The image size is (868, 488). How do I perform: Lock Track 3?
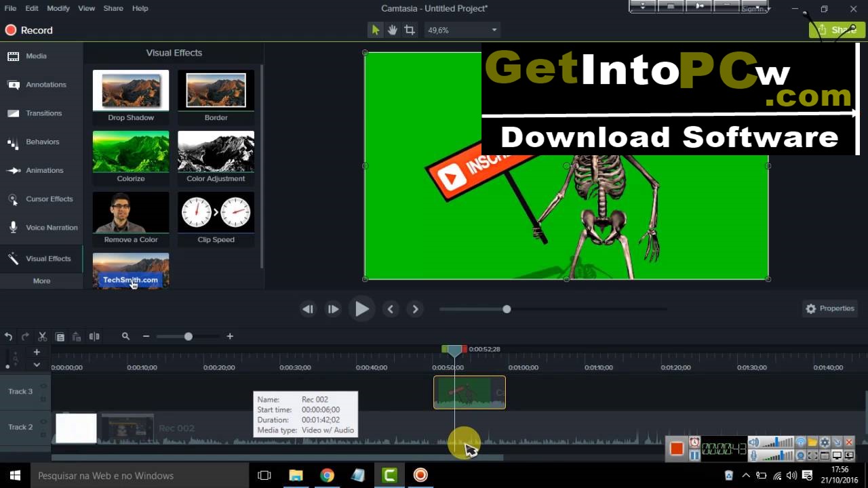[43, 398]
